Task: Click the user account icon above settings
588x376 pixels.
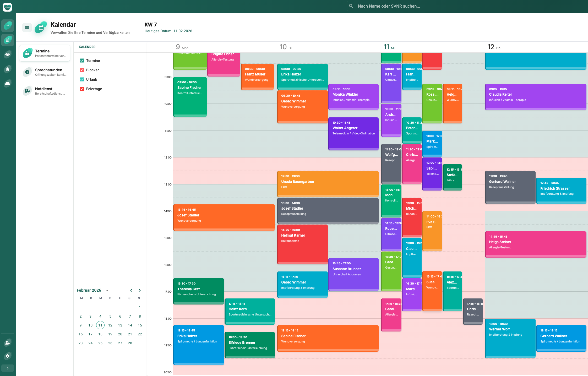Action: click(x=8, y=342)
